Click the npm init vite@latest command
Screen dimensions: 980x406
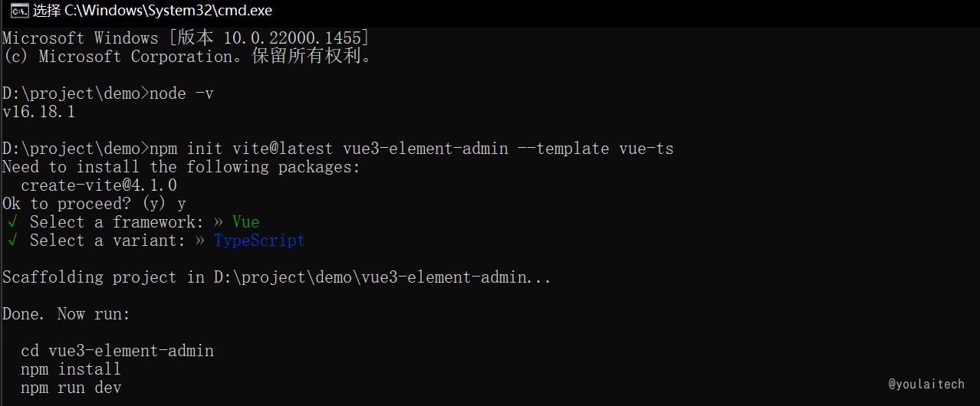pos(338,149)
